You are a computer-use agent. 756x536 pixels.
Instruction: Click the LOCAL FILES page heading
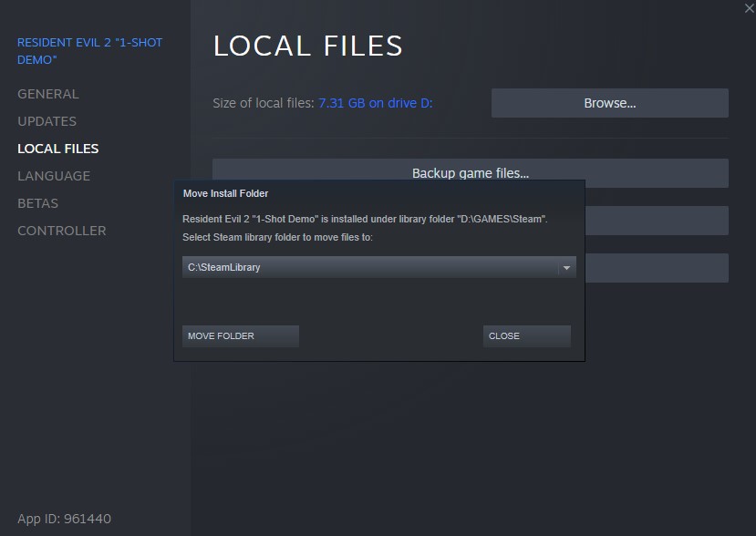click(x=307, y=46)
